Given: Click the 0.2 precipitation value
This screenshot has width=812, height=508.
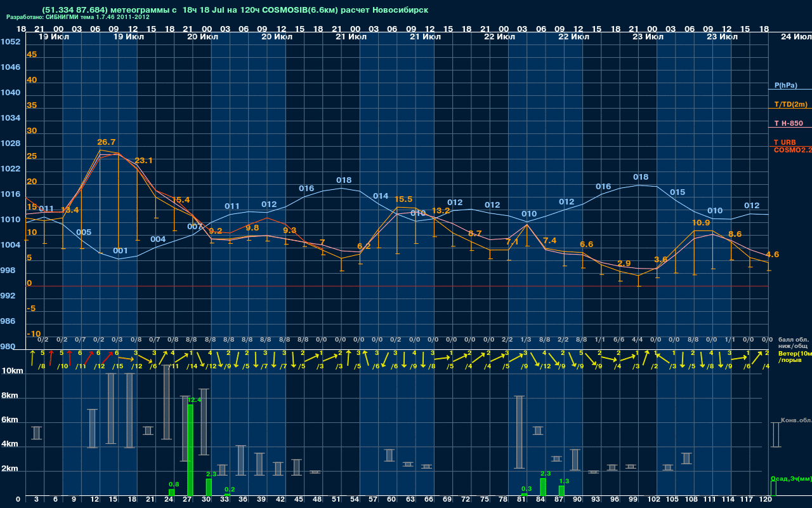Looking at the screenshot, I should [x=230, y=489].
